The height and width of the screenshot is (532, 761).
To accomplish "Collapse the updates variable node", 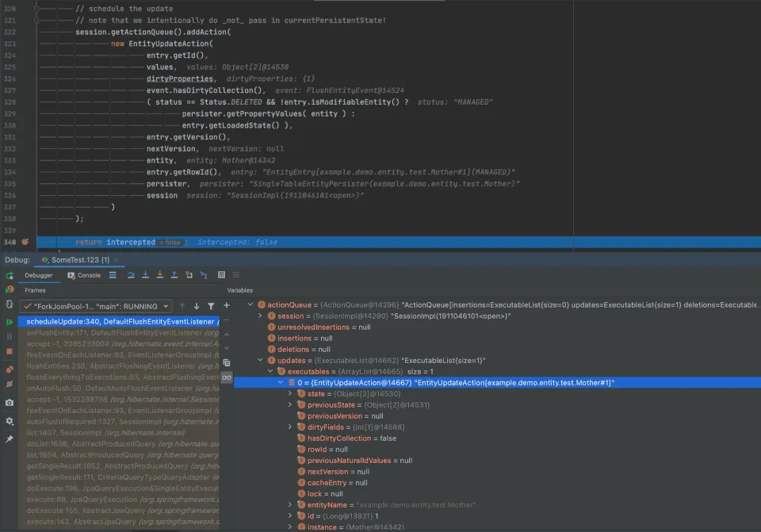I will coord(260,360).
